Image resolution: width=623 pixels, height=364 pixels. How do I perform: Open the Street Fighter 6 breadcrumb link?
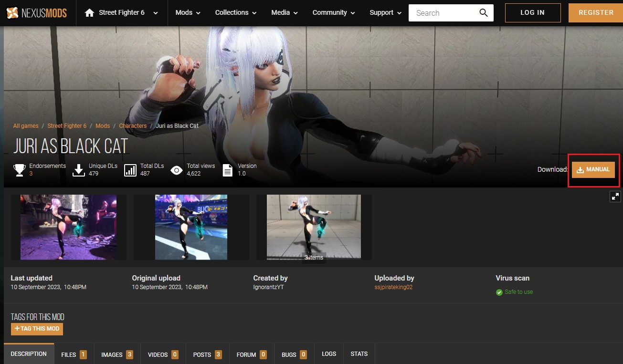point(67,126)
